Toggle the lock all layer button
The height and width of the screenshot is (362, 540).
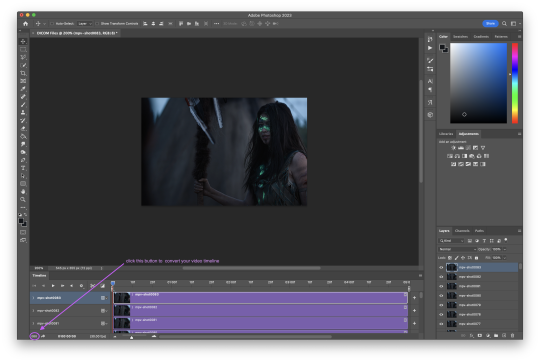[x=477, y=258]
